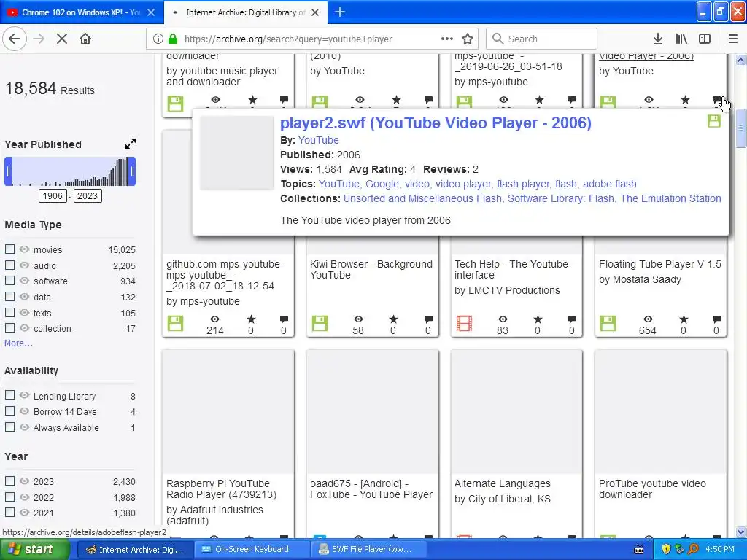
Task: Switch to Internet Archive tab
Action: tap(246, 12)
